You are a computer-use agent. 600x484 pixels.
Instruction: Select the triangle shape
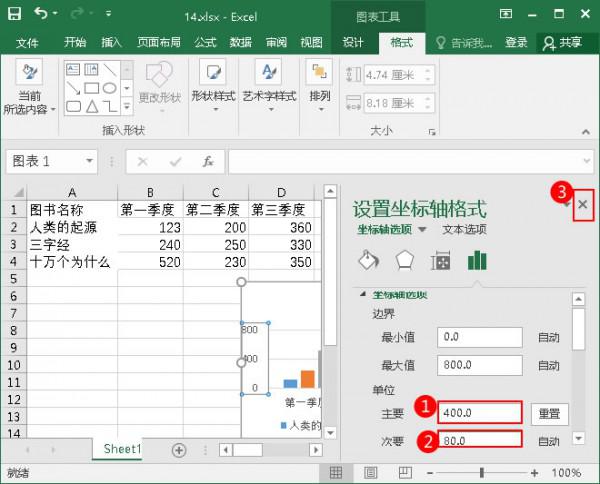[92, 106]
